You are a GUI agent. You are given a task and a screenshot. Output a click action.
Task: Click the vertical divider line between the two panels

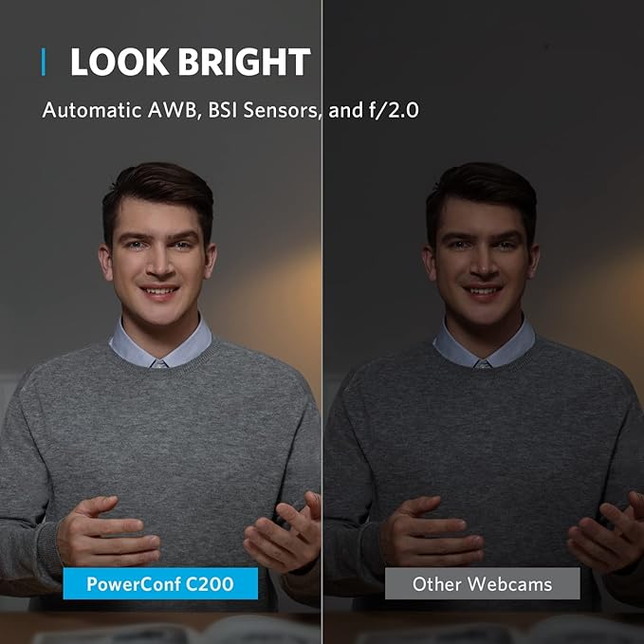click(x=322, y=322)
